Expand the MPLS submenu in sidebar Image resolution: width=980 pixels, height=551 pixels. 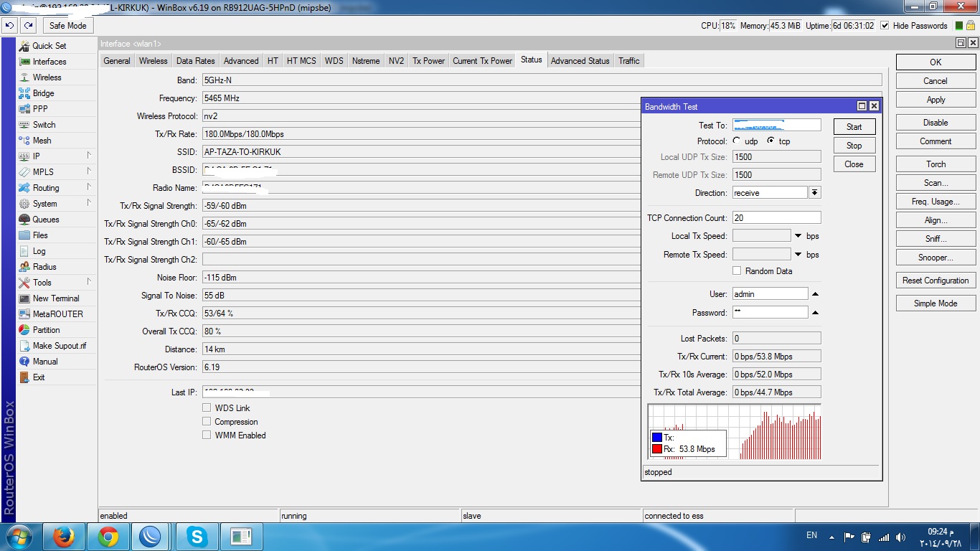(x=89, y=171)
